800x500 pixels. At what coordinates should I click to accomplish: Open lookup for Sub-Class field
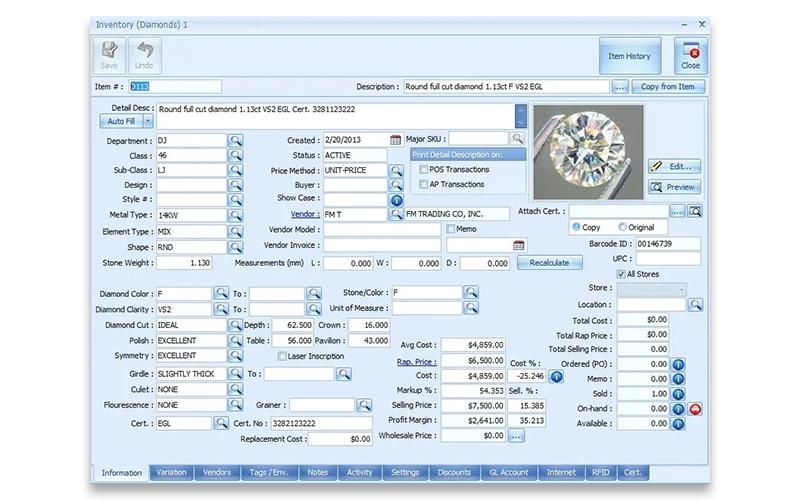pyautogui.click(x=235, y=170)
